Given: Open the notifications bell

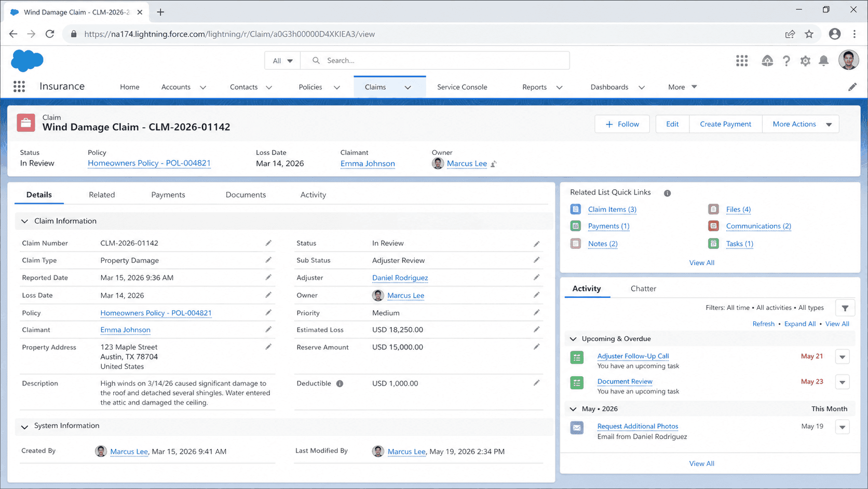Looking at the screenshot, I should pos(824,61).
